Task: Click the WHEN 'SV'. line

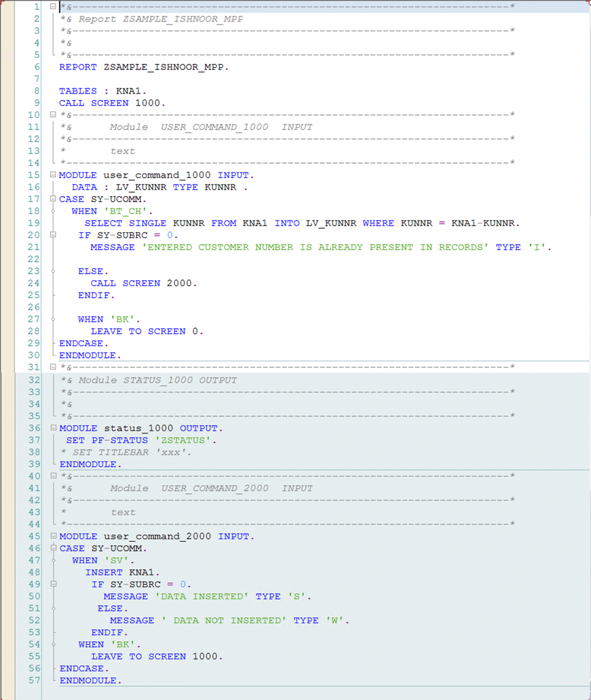Action: tap(103, 560)
